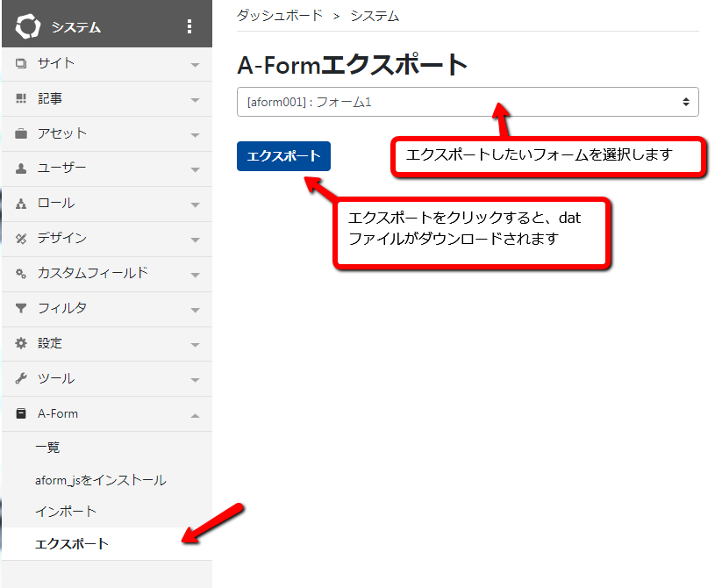Expand the カスタムフィールド section arrow
722x588 pixels.
coord(195,275)
